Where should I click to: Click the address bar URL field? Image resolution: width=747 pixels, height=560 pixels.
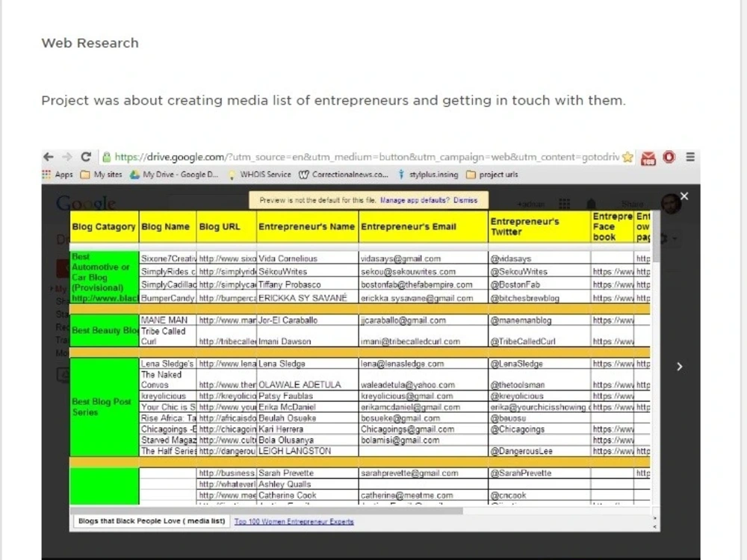pyautogui.click(x=367, y=157)
